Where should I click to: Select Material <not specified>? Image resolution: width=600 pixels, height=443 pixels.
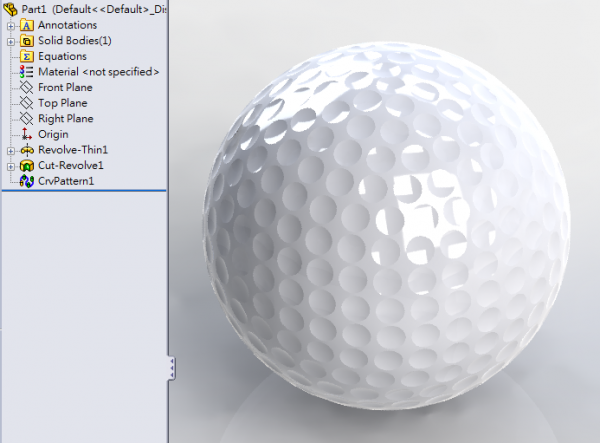[98, 72]
